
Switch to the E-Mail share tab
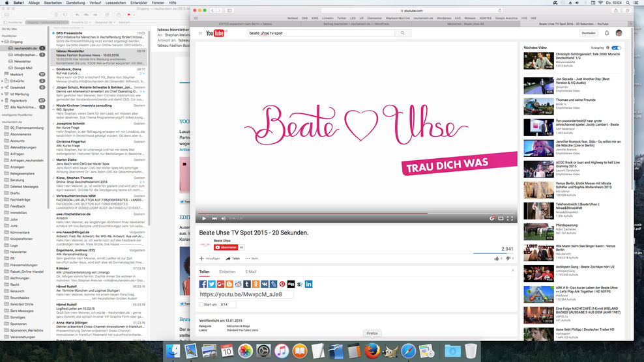250,271
